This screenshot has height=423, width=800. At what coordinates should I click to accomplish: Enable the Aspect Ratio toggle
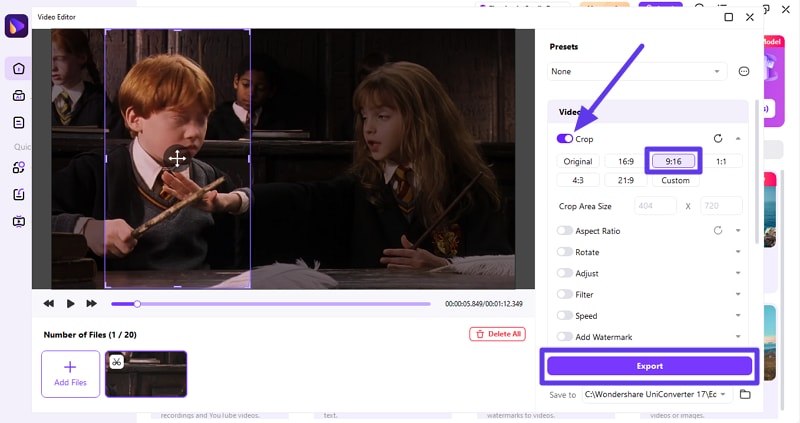564,231
